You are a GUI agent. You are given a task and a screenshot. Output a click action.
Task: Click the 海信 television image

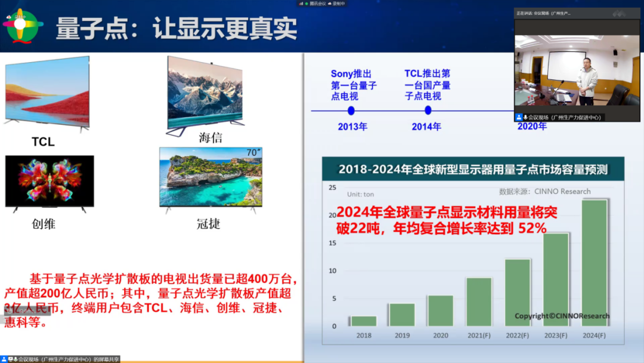pyautogui.click(x=205, y=96)
